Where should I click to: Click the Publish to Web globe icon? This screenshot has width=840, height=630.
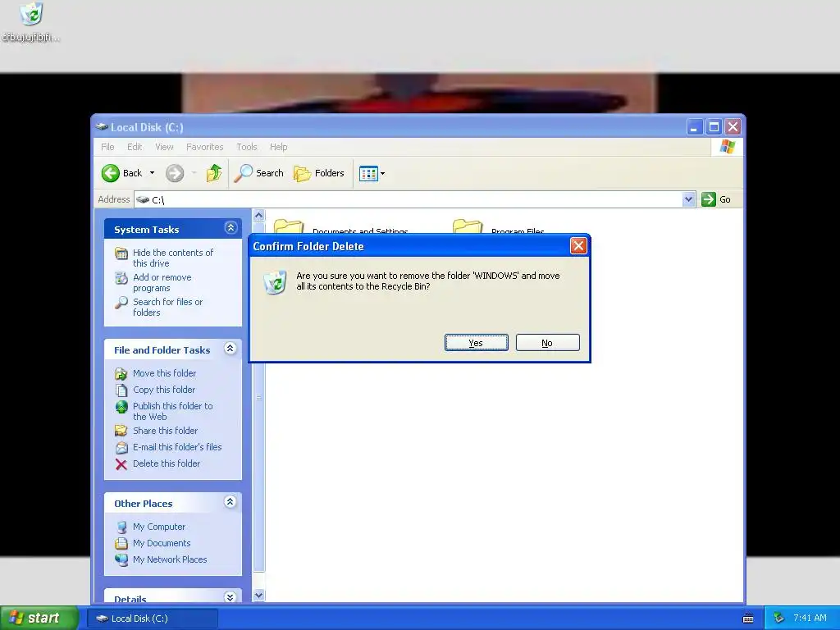[x=121, y=407]
